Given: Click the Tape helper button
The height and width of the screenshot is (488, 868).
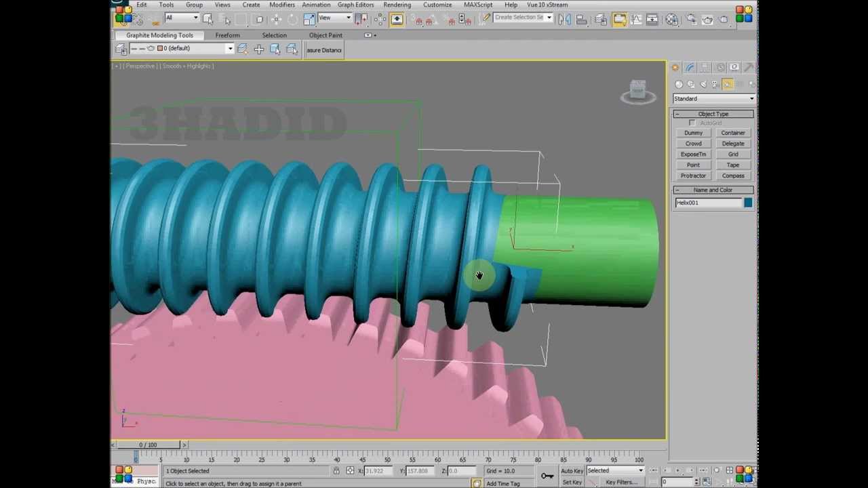Looking at the screenshot, I should click(x=733, y=165).
